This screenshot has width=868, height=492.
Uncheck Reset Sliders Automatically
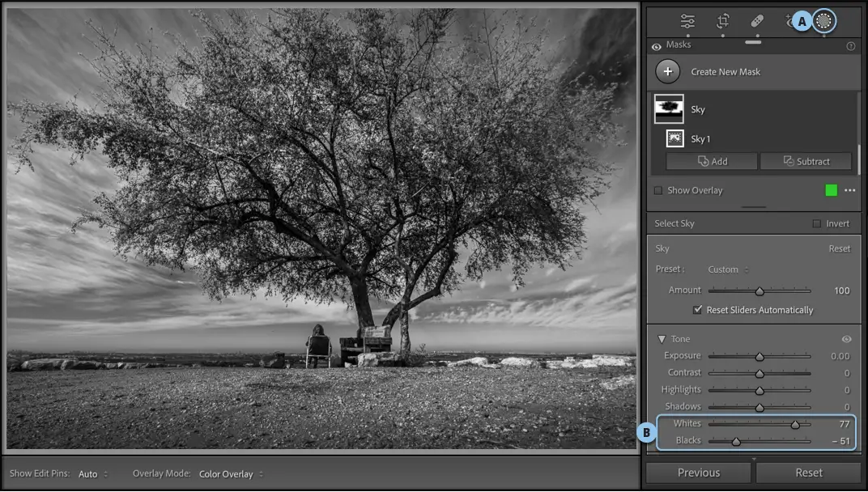click(x=697, y=310)
